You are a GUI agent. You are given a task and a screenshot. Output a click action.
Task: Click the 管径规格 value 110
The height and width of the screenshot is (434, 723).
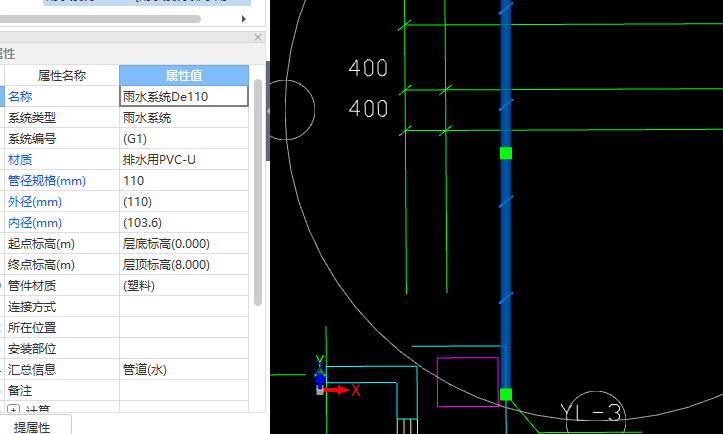184,181
